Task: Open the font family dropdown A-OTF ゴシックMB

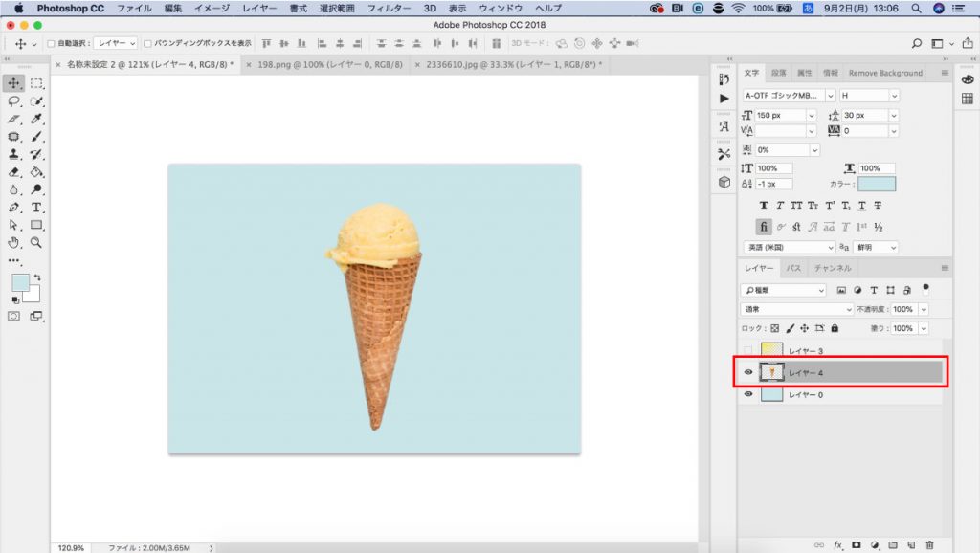Action: pos(787,96)
